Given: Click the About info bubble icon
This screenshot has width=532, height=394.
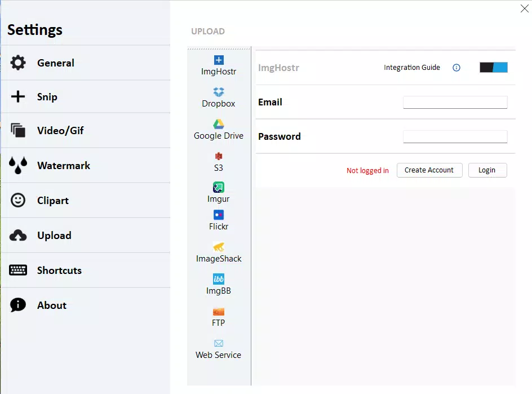Looking at the screenshot, I should [x=18, y=305].
